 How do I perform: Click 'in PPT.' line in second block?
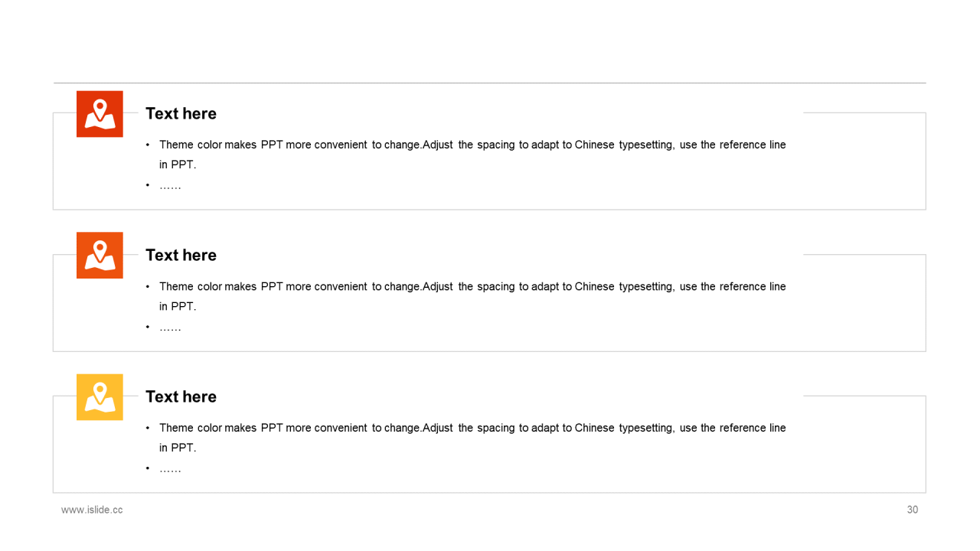tap(178, 306)
